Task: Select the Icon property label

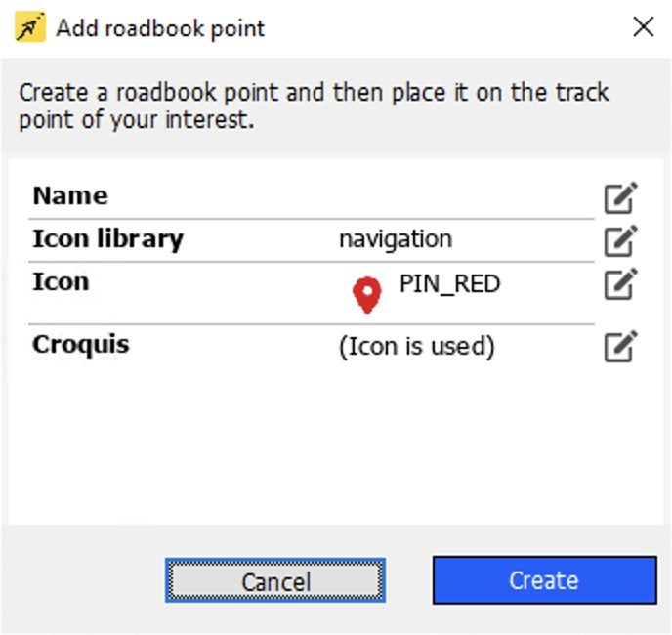Action: click(61, 281)
